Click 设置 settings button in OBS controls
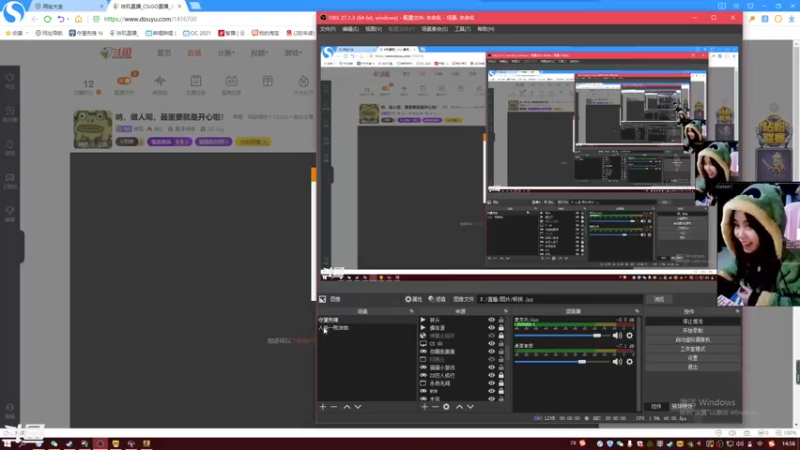Image resolution: width=800 pixels, height=450 pixels. click(692, 358)
